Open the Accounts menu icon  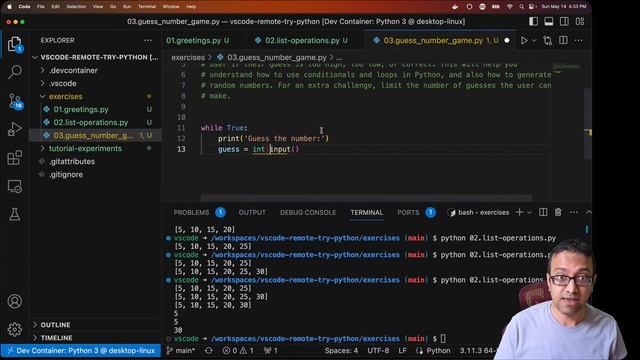pyautogui.click(x=15, y=301)
